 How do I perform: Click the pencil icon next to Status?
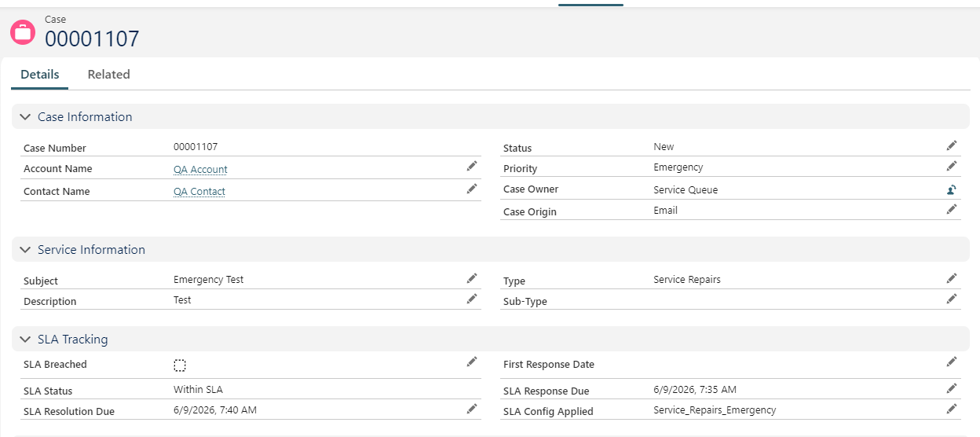tap(952, 145)
